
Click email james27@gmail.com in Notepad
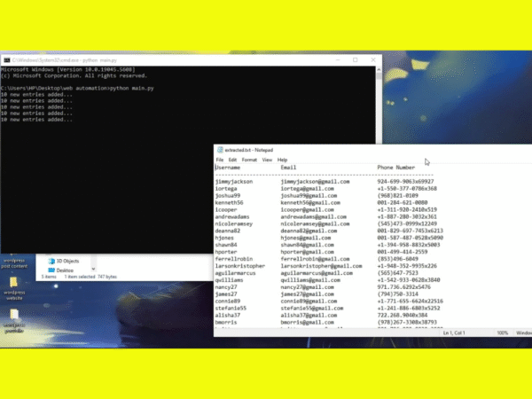point(307,294)
